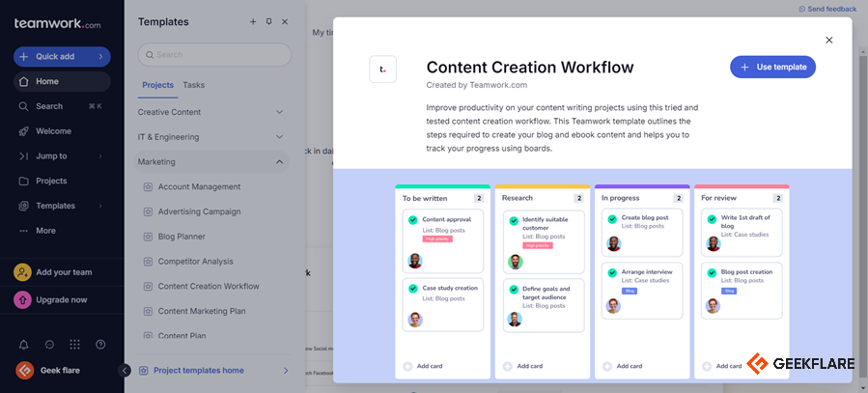Screen dimensions: 868x393
Task: Click the template Search input field
Action: [214, 55]
